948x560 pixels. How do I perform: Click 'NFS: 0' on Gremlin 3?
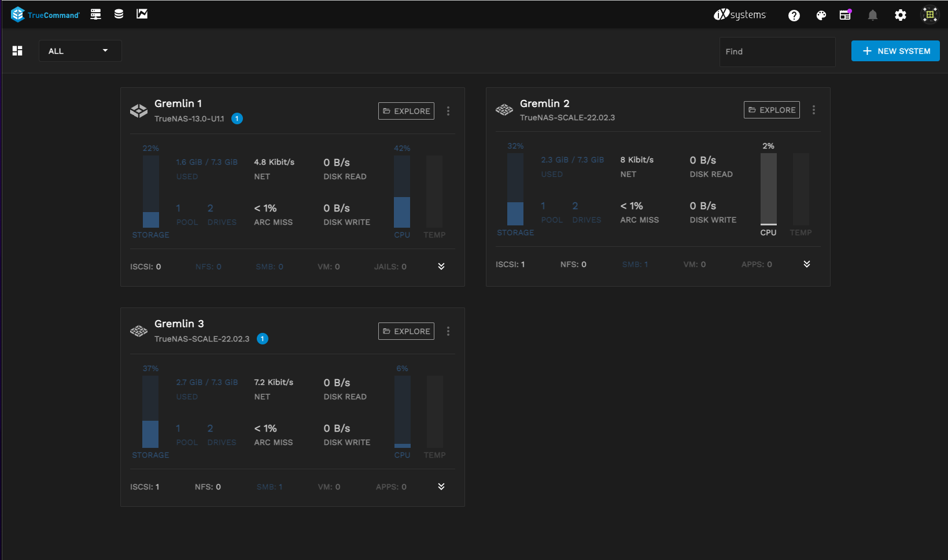208,487
